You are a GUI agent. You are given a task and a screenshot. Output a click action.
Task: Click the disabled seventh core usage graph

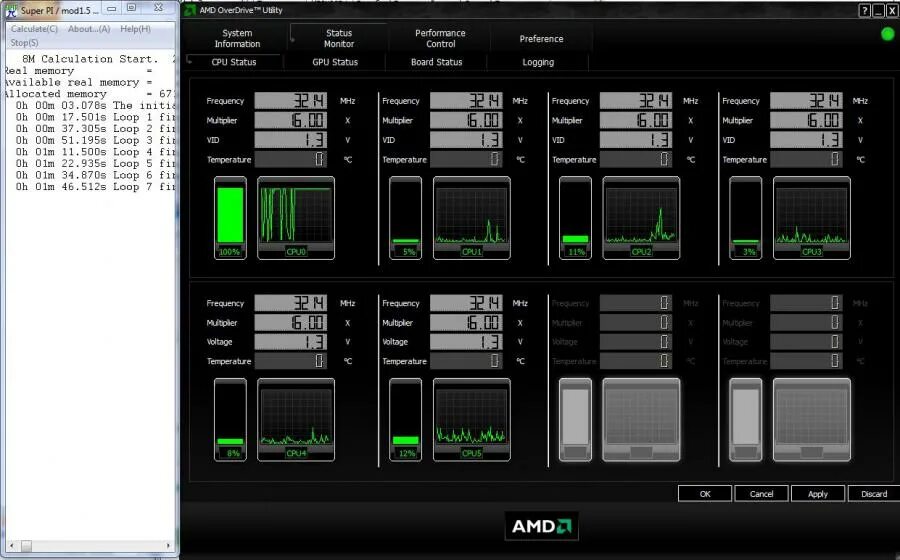[641, 419]
